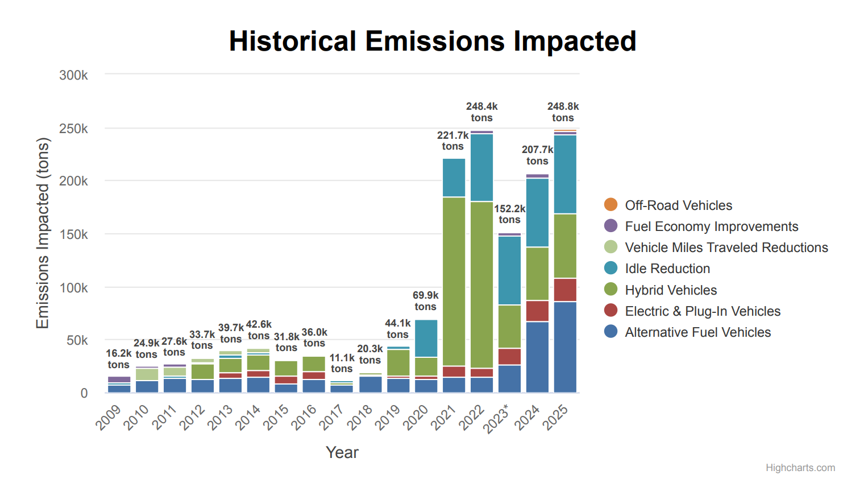Click 2021 teal Idle Reduction bar segment
Image resolution: width=868 pixels, height=483 pixels.
coord(454,178)
